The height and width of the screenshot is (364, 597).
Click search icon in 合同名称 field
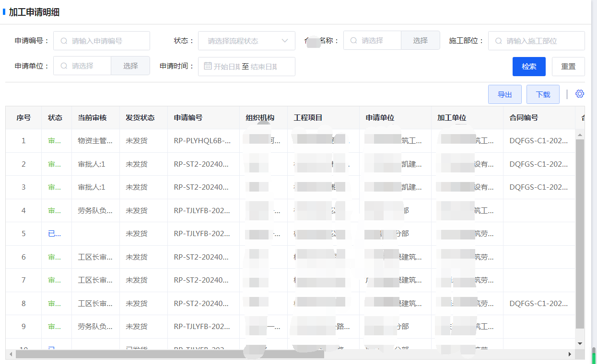click(354, 41)
